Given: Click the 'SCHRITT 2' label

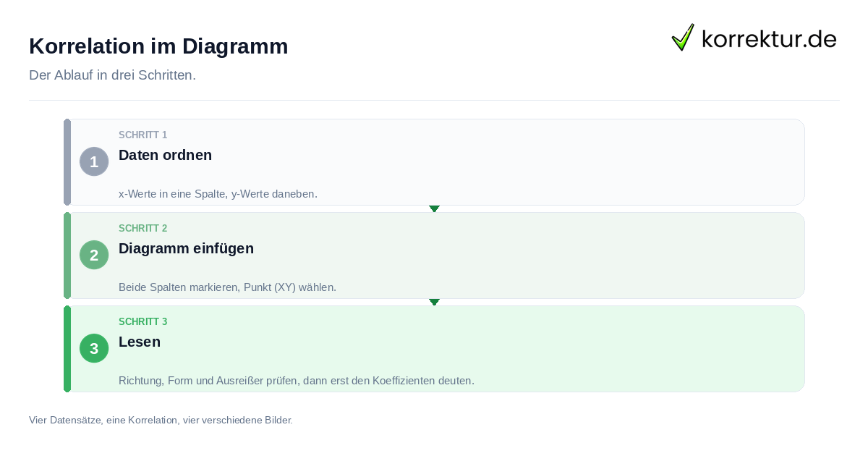Looking at the screenshot, I should pyautogui.click(x=142, y=228).
